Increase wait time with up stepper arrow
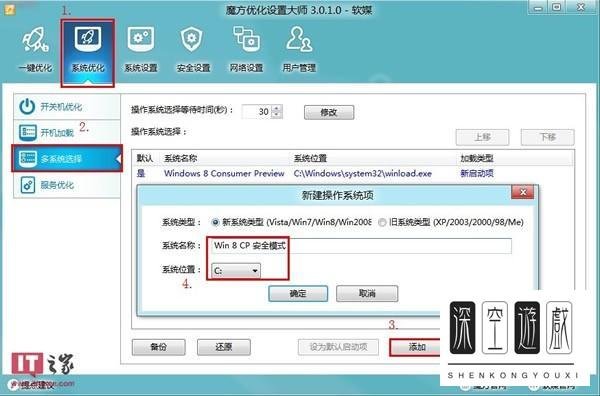600x396 pixels. [277, 108]
